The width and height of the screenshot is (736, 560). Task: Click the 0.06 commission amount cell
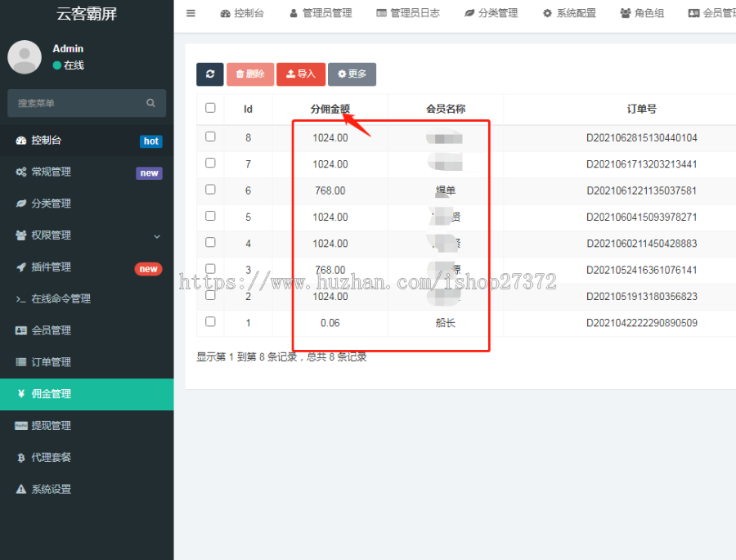pos(330,323)
